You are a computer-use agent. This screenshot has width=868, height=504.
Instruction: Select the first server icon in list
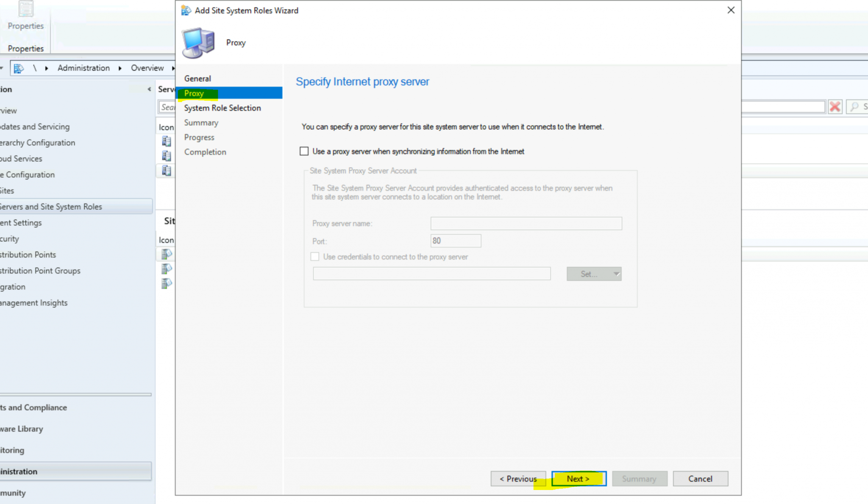(166, 141)
